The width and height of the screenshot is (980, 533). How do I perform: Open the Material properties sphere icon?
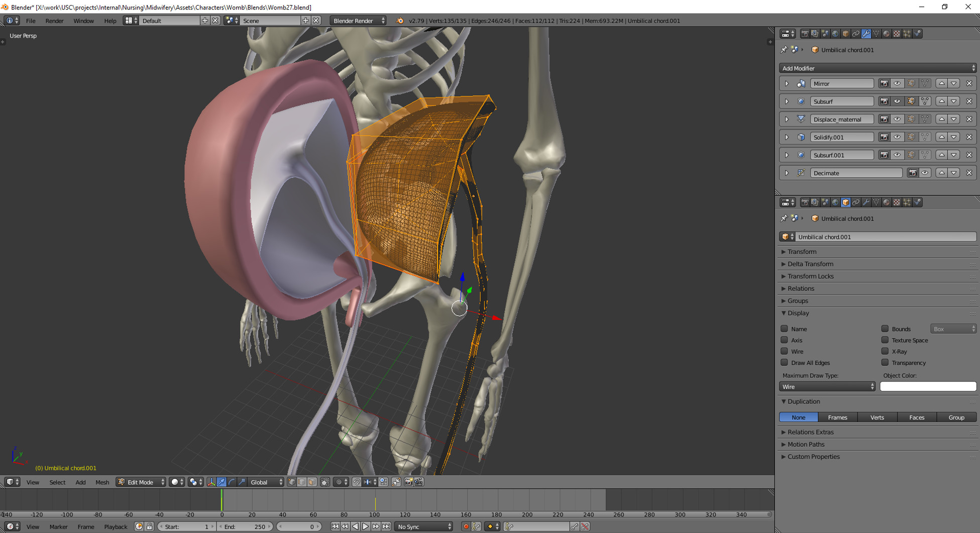pos(887,34)
